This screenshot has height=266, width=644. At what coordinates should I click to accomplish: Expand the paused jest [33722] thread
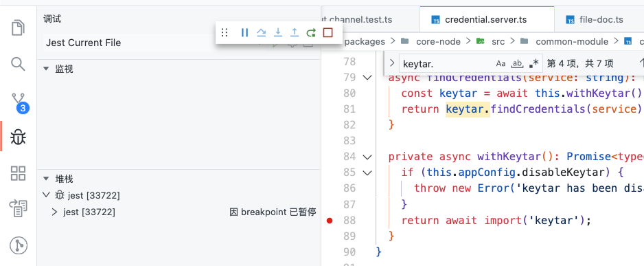coord(54,212)
